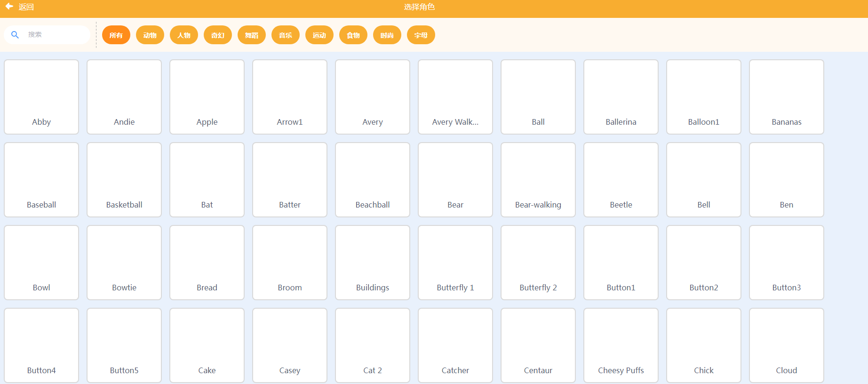Choose the Bananas sprite card

(x=787, y=97)
